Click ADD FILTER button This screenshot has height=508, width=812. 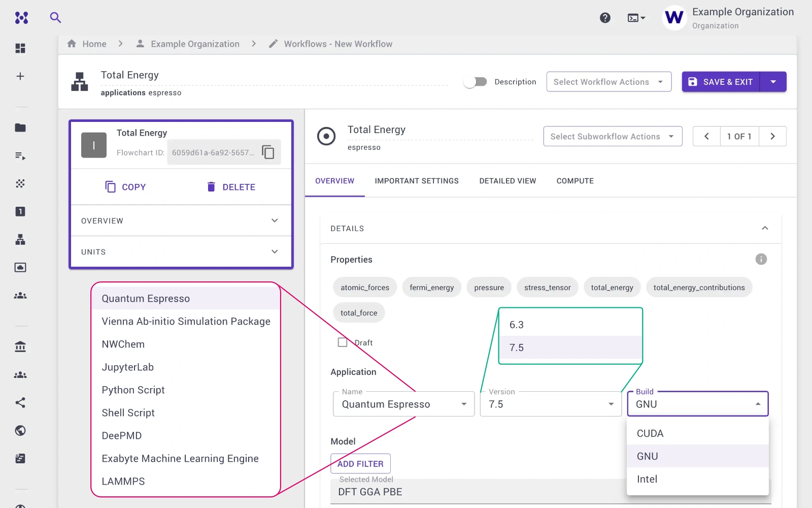pyautogui.click(x=360, y=464)
